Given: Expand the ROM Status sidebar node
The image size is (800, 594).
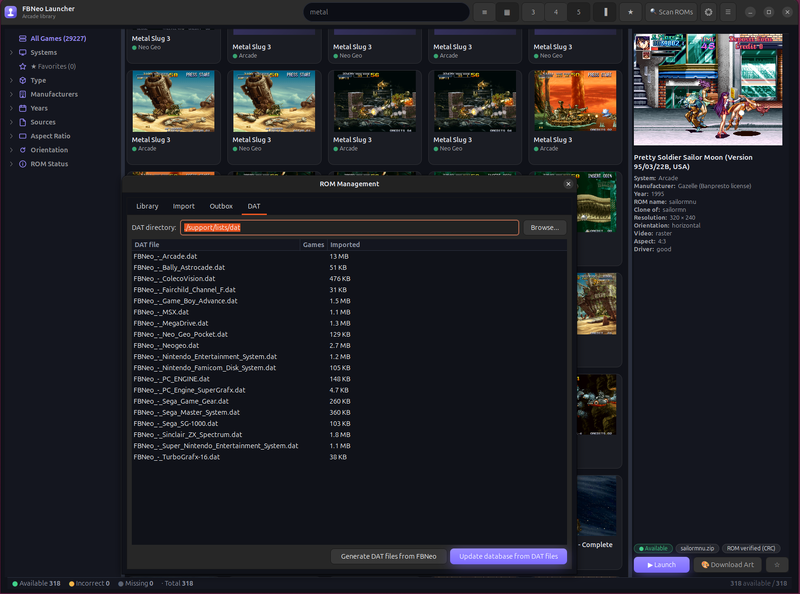Looking at the screenshot, I should click(11, 164).
